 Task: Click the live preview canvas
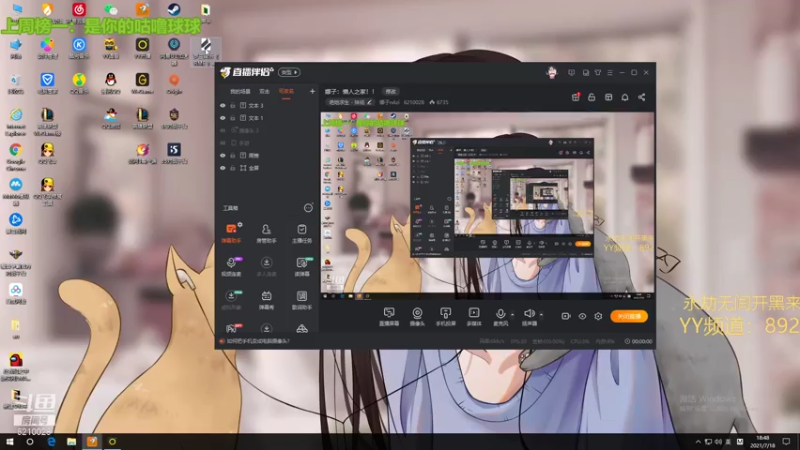(487, 205)
